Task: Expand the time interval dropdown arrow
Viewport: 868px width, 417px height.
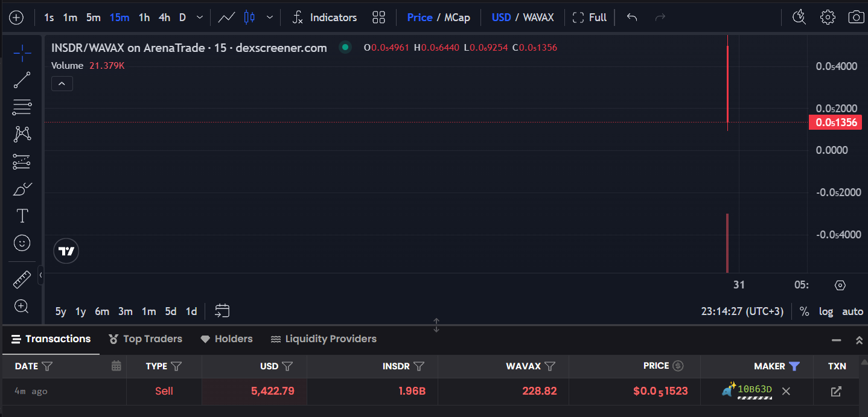Action: [x=200, y=18]
